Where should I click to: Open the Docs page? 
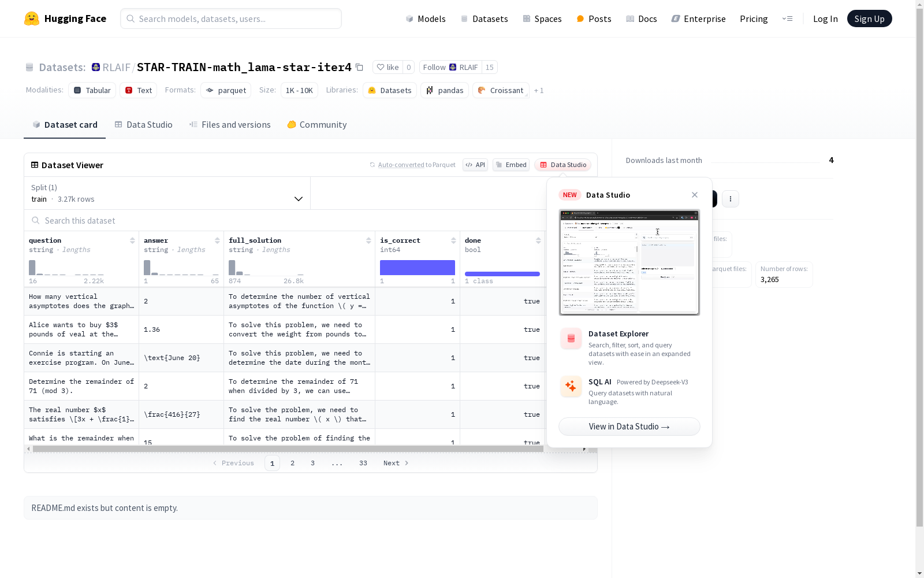click(642, 18)
